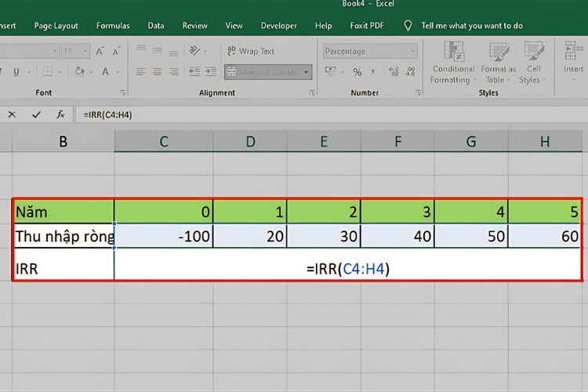The image size is (588, 392).
Task: Switch to the Formulas tab
Action: click(113, 25)
